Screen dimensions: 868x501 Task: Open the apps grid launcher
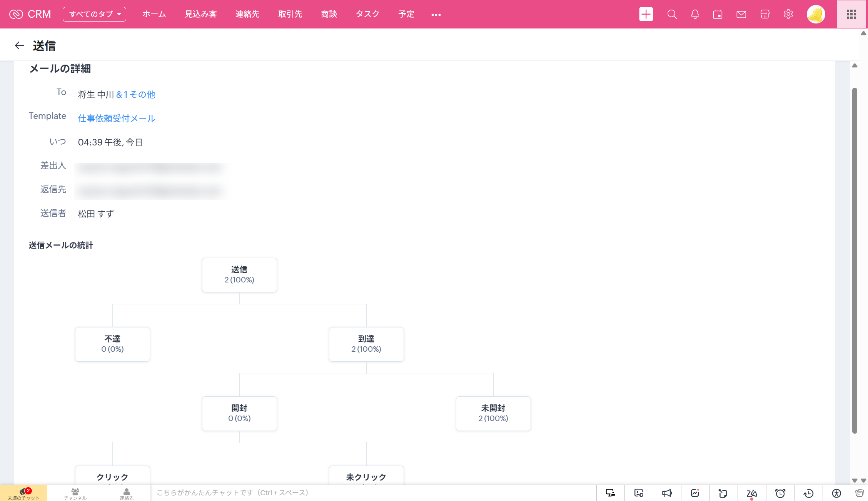851,14
